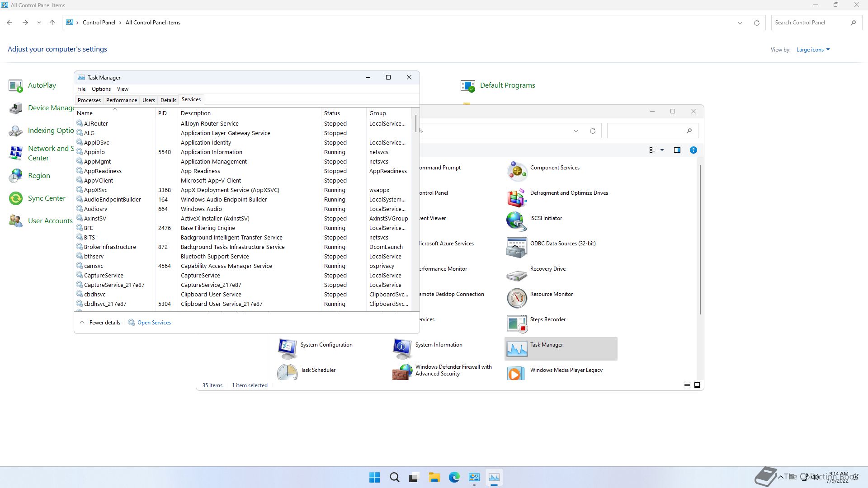This screenshot has height=488, width=868.
Task: Expand Control Panel address bar history dropdown
Action: 740,23
